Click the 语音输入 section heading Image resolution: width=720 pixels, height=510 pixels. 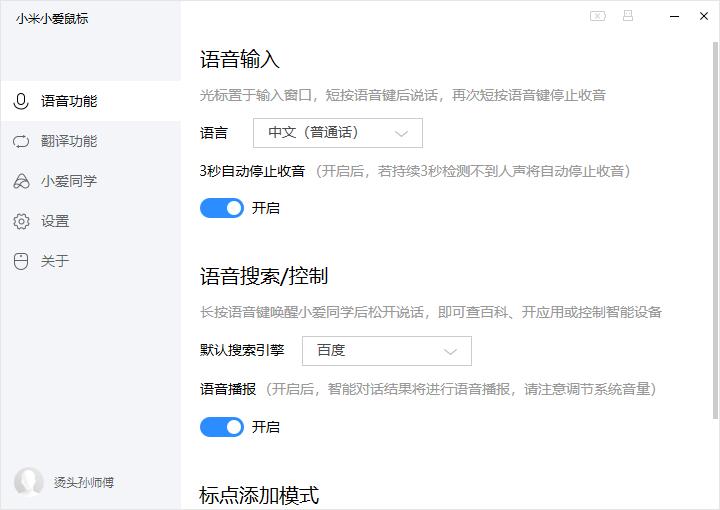[240, 60]
